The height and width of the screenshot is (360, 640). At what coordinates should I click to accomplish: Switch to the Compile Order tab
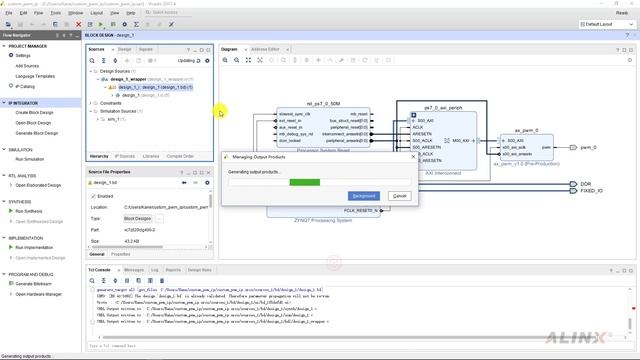[x=180, y=156]
